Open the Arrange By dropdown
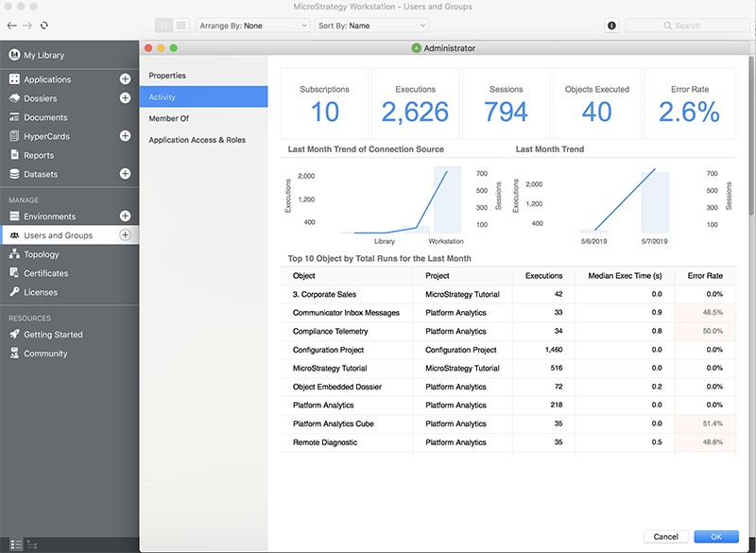756x553 pixels. pos(252,26)
